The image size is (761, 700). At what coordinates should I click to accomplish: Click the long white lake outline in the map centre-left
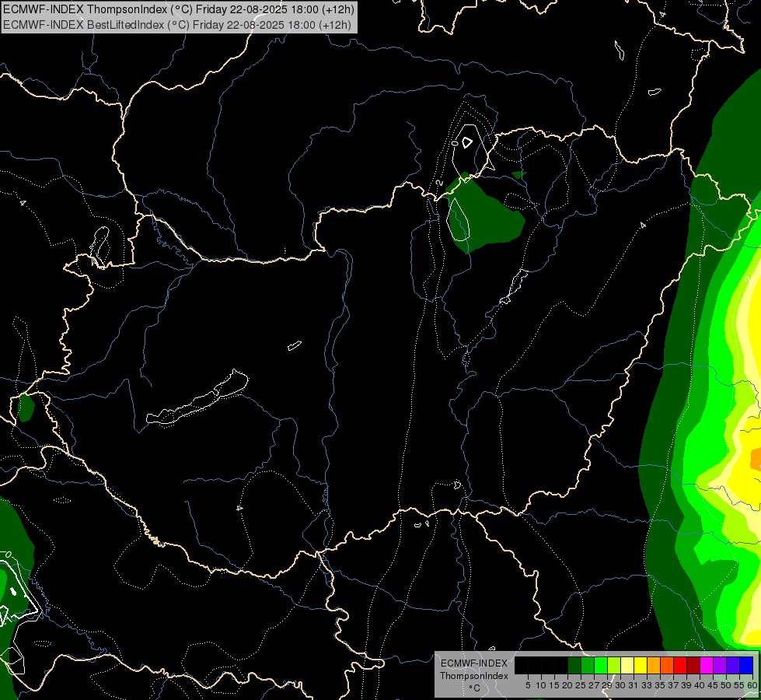click(197, 398)
